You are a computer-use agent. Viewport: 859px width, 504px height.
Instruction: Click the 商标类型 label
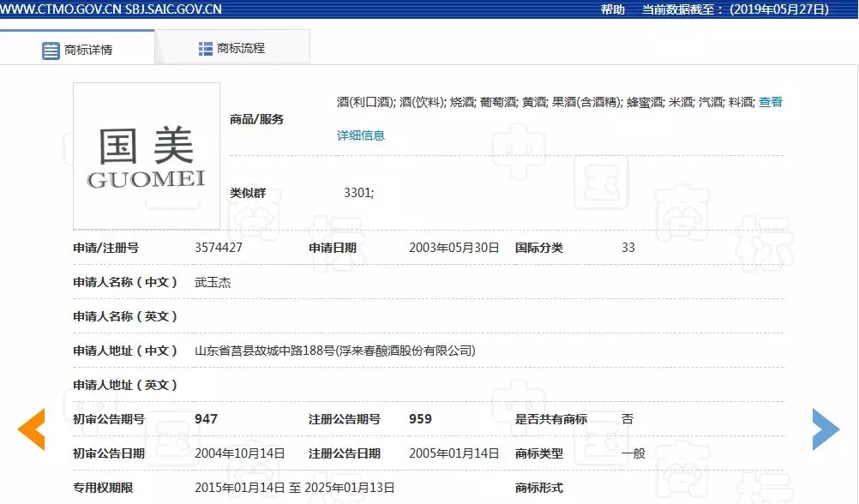point(539,453)
